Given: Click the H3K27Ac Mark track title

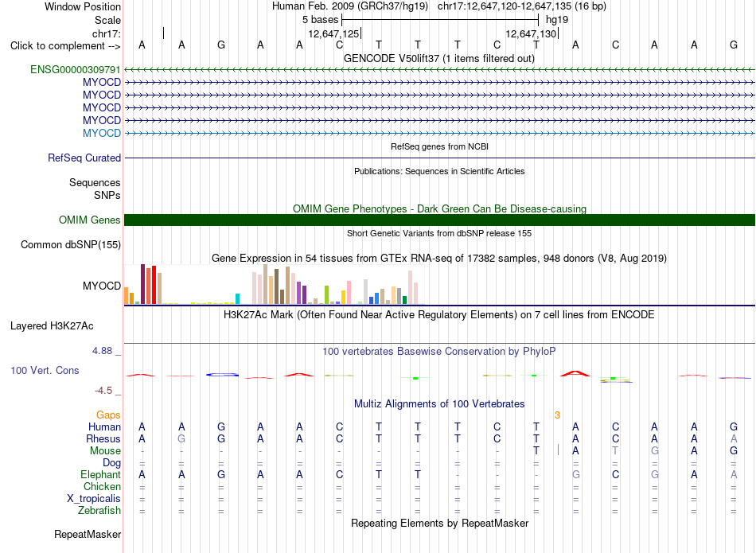Looking at the screenshot, I should (439, 315).
